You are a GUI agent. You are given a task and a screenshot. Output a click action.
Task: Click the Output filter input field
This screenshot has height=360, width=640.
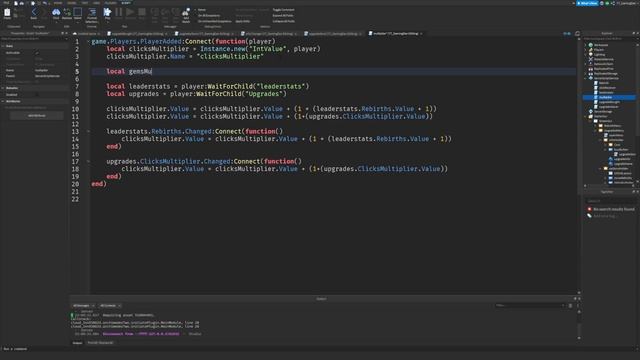[530, 305]
